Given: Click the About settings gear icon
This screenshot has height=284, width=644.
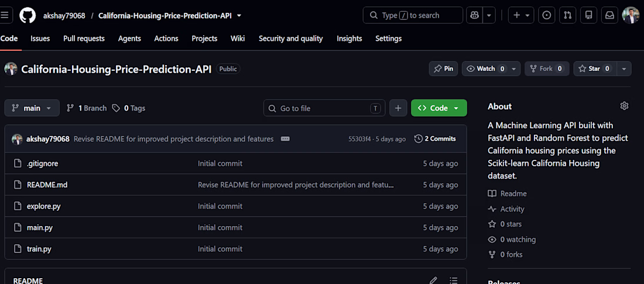Looking at the screenshot, I should tap(624, 106).
